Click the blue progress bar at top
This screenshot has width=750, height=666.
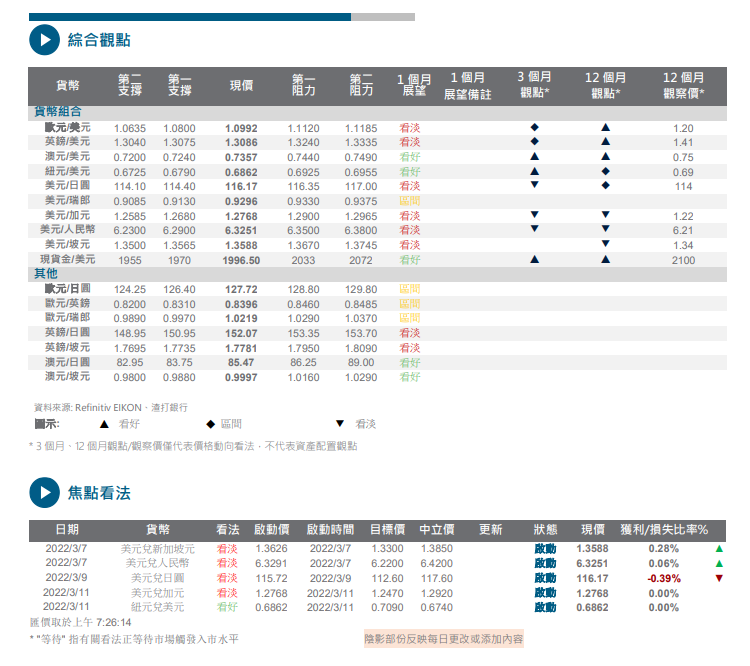pyautogui.click(x=190, y=17)
